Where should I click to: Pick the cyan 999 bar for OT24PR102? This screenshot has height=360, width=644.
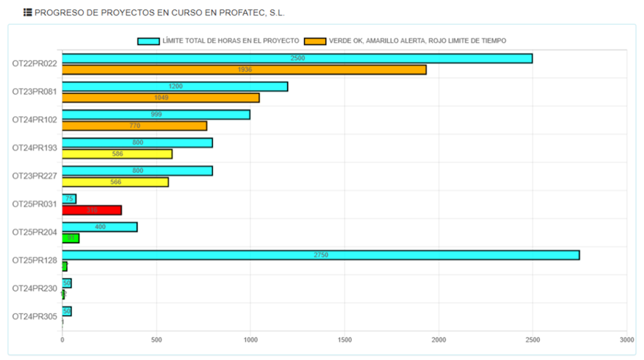[156, 115]
